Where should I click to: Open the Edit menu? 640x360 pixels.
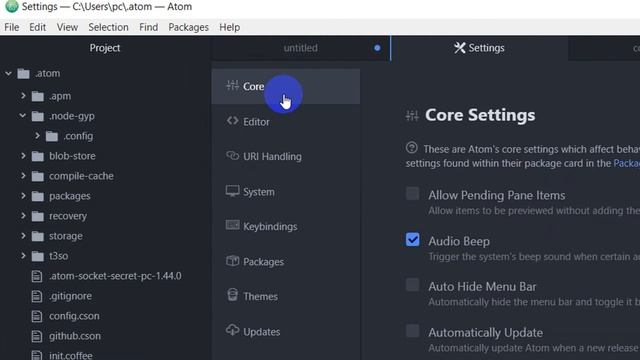pyautogui.click(x=38, y=27)
